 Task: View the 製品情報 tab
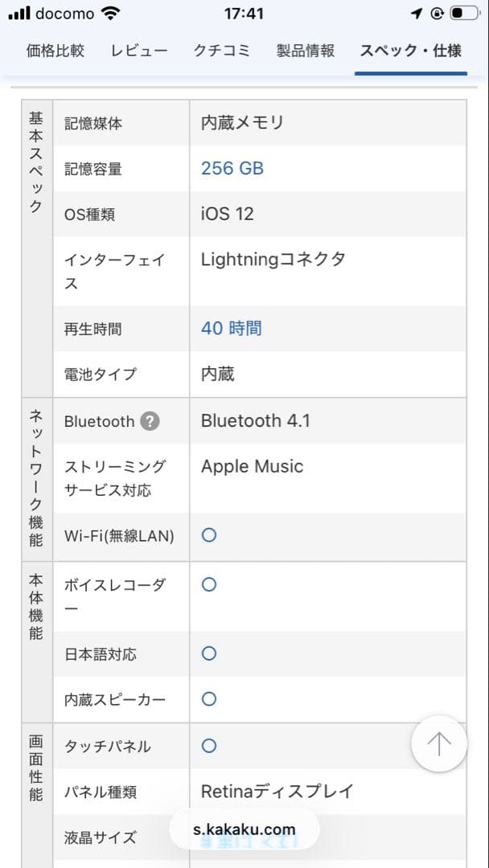304,50
